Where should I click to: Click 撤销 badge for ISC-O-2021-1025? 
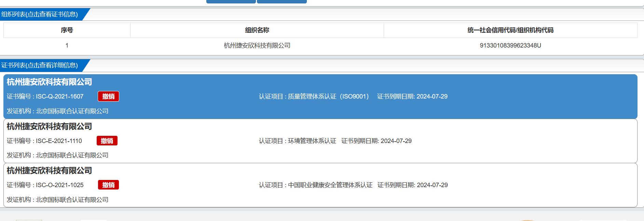108,185
